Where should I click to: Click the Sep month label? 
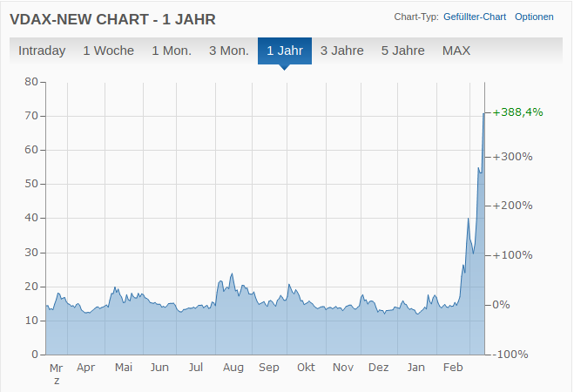[269, 367]
